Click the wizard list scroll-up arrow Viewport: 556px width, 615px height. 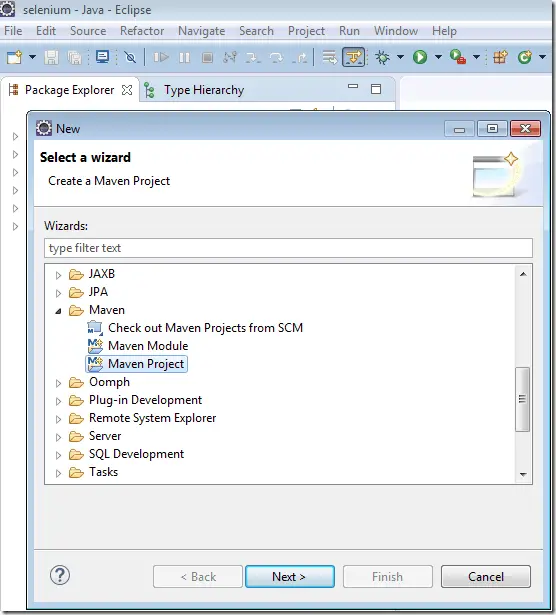(523, 274)
